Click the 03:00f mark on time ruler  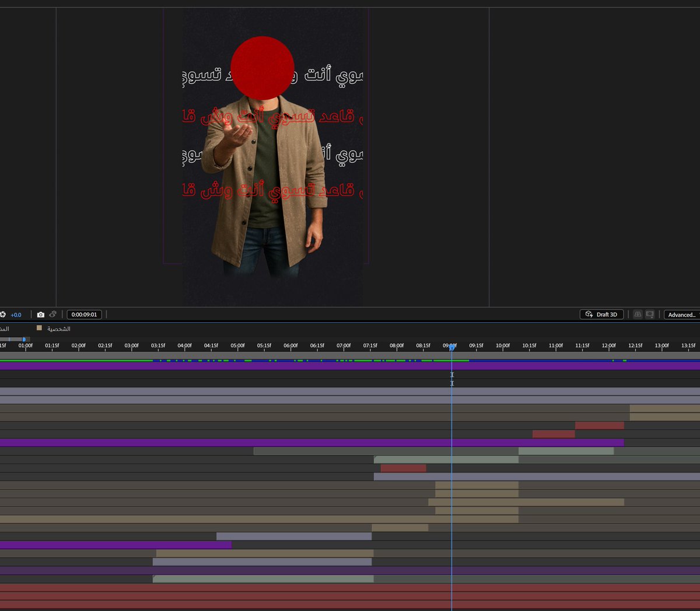132,345
